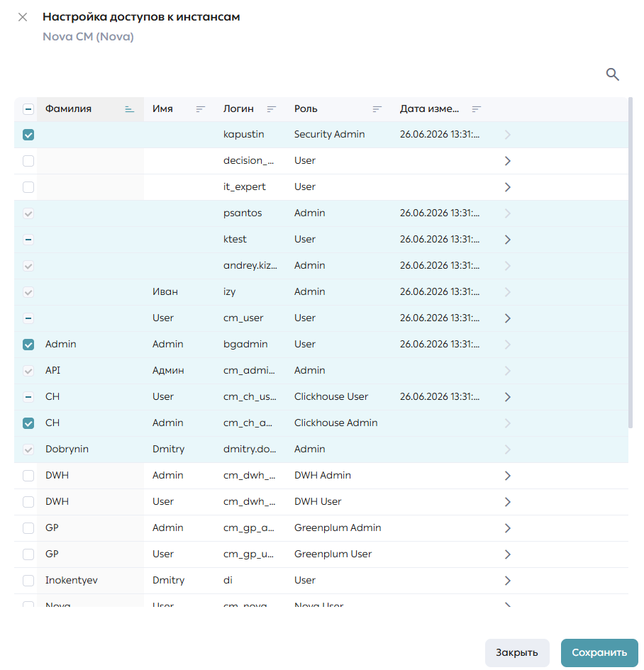Sort by Фамилия column icon
The height and width of the screenshot is (670, 644).
(x=130, y=109)
